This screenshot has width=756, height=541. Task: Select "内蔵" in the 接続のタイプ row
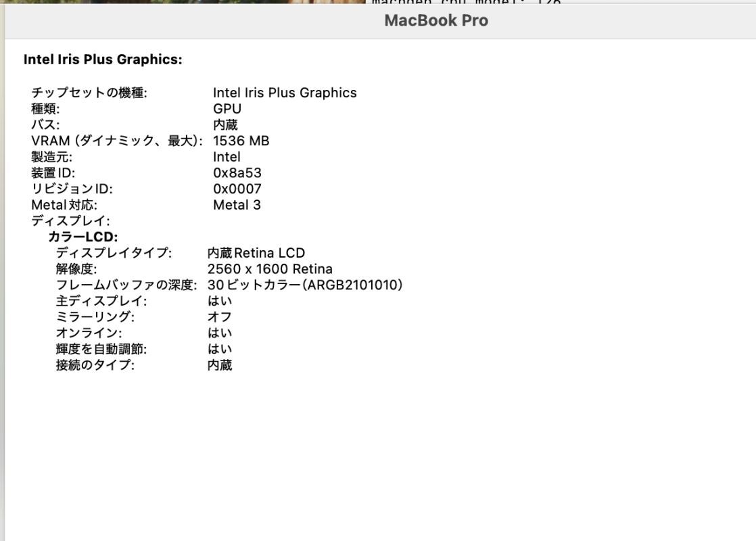point(220,365)
